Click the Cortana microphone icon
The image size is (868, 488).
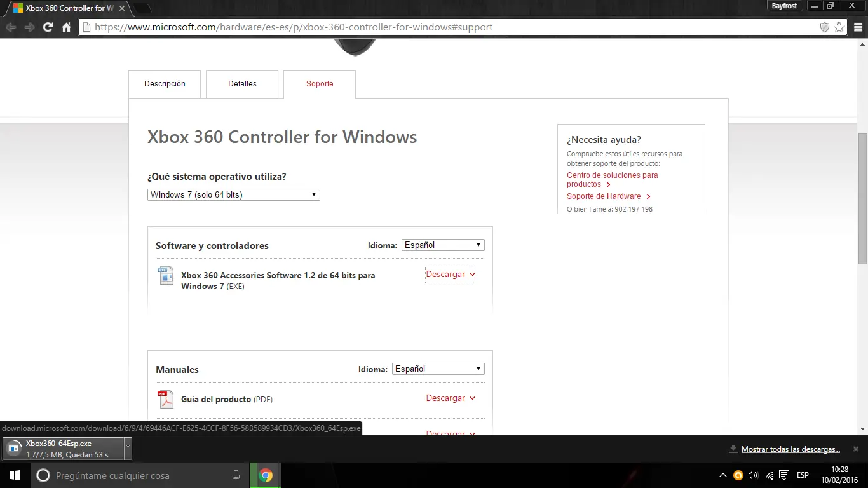point(236,475)
